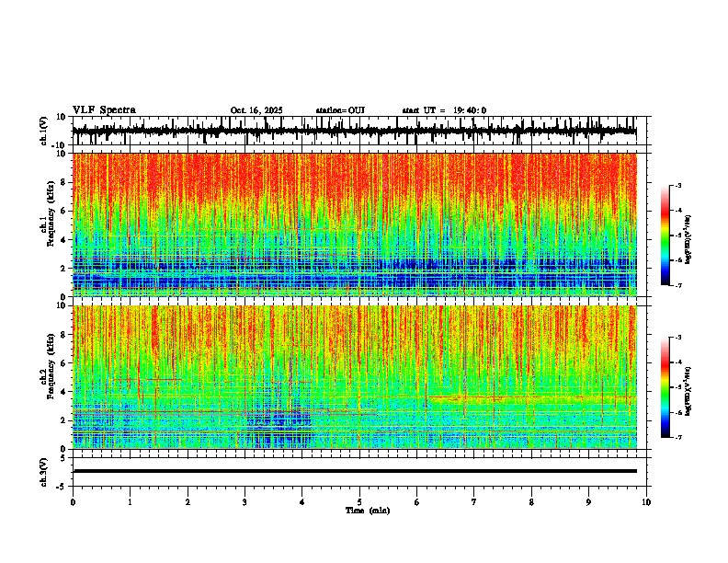Click the '1' minute tick on time axis
Viewport: 728px width, 563px height.
tap(130, 502)
